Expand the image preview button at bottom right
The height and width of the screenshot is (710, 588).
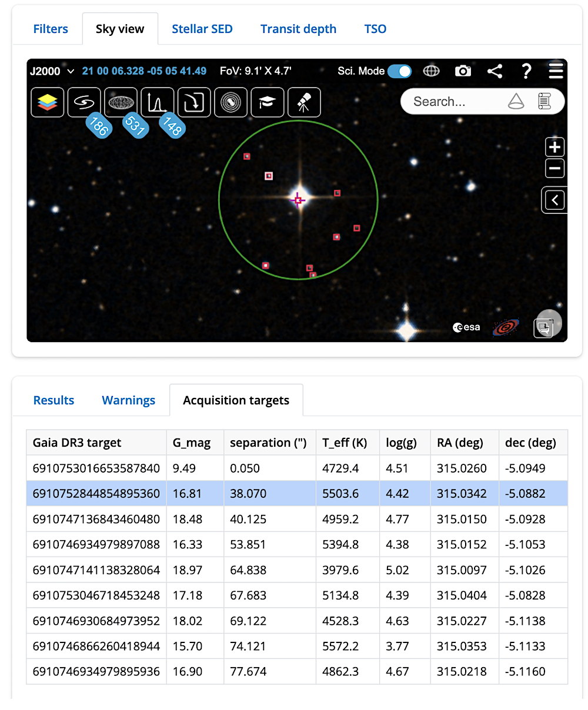[546, 324]
